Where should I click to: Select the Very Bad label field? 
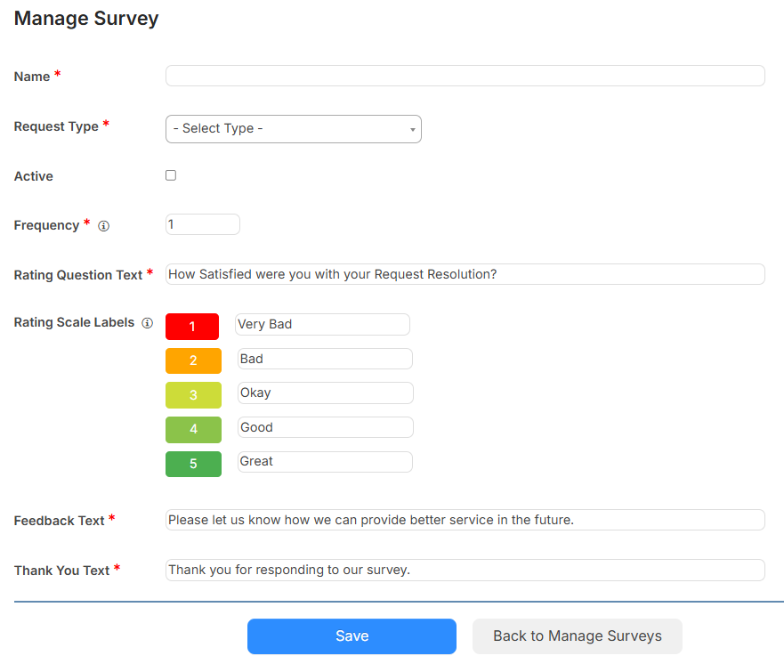322,324
